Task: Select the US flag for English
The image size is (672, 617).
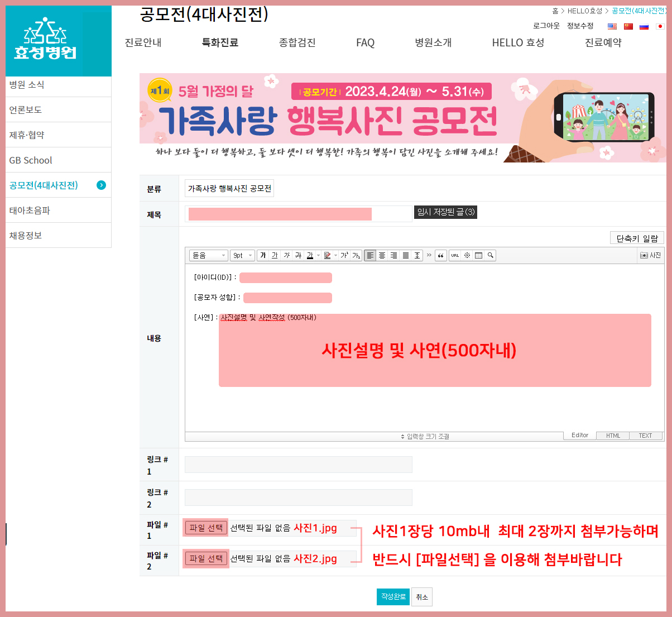Action: [x=612, y=26]
